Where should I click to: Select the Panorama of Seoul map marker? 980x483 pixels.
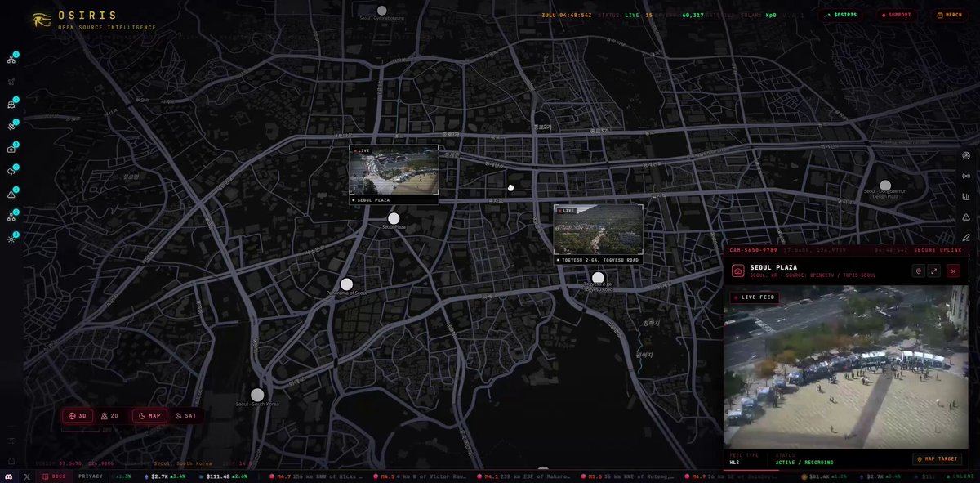[x=346, y=284]
